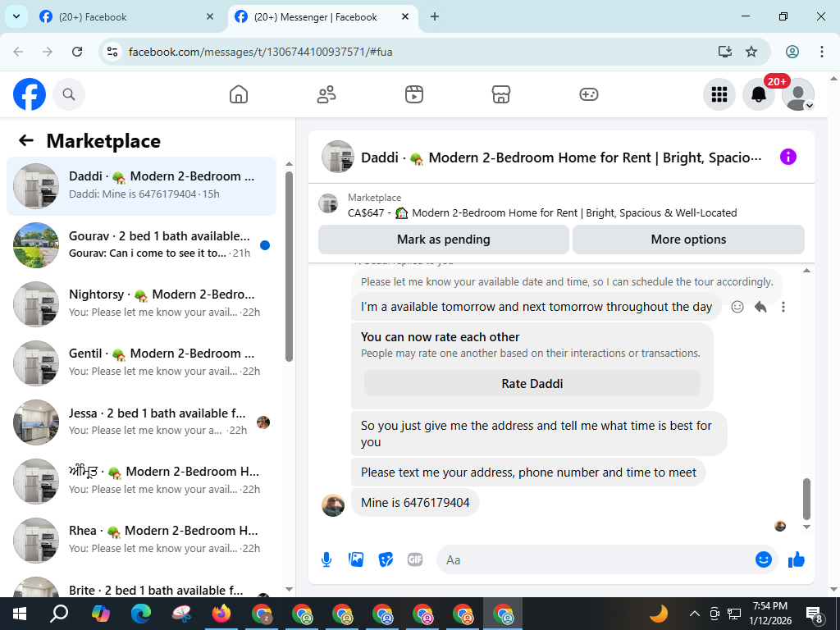840x630 pixels.
Task: Choose a sticker icon
Action: coord(386,559)
